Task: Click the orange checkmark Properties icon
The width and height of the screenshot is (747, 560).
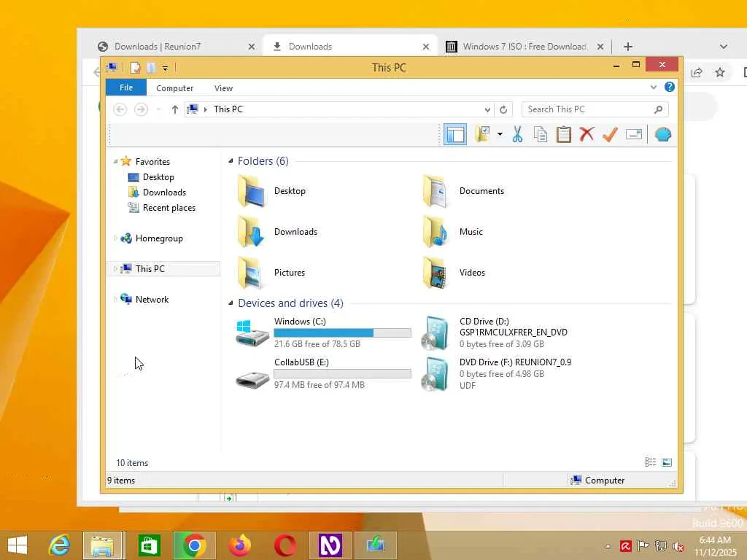Action: (x=610, y=135)
